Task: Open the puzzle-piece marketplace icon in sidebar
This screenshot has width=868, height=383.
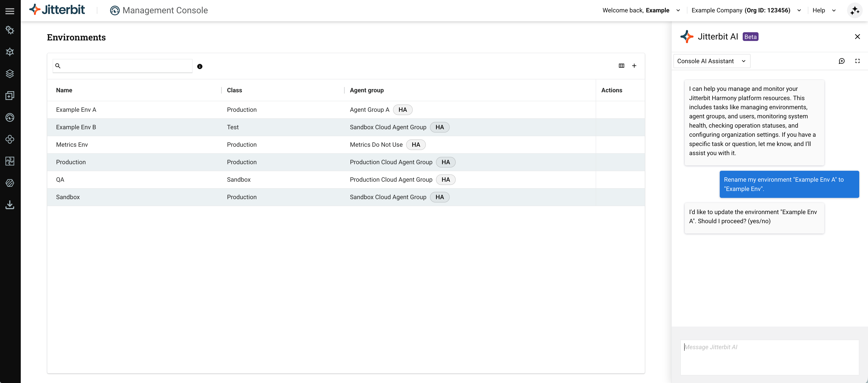Action: tap(10, 161)
